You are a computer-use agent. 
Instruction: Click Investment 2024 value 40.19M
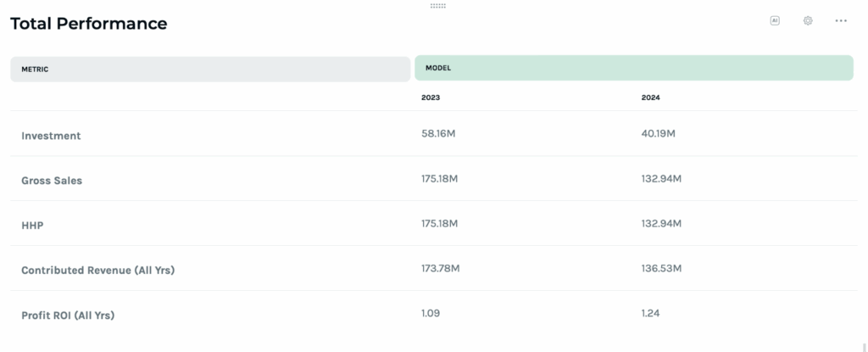pyautogui.click(x=658, y=134)
